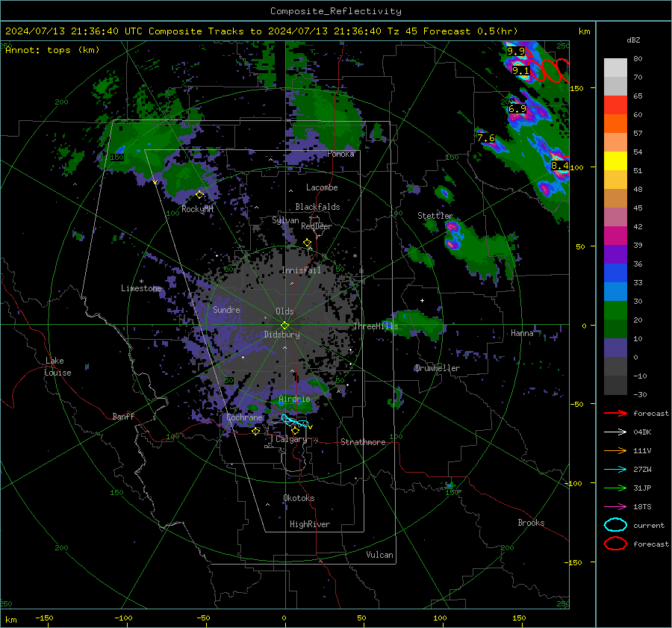Click the ThreeHills city label
672x628 pixels.
[376, 326]
